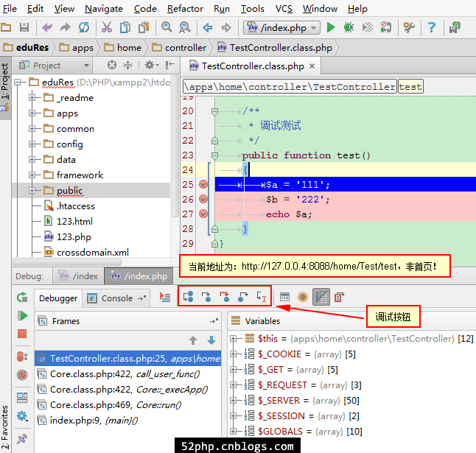This screenshot has height=453, width=476.
Task: Open crossdomain.xml file
Action: point(93,252)
